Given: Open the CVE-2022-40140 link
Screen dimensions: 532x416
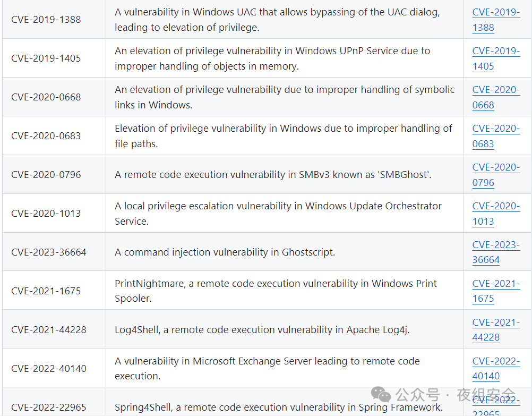Looking at the screenshot, I should (x=496, y=368).
